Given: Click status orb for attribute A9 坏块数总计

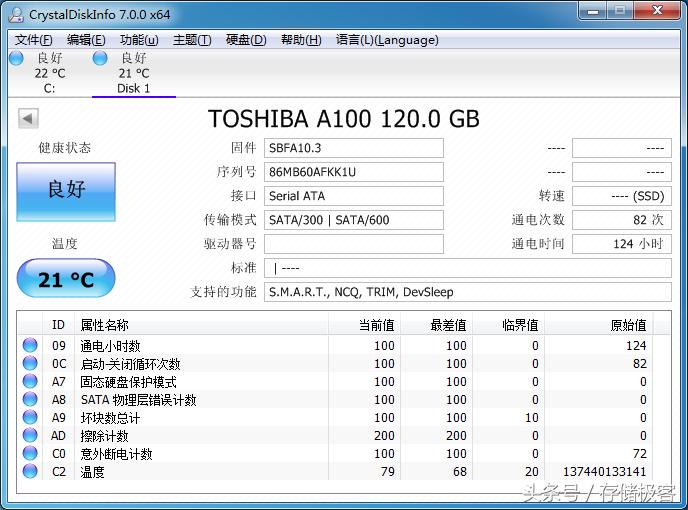Looking at the screenshot, I should tap(30, 418).
